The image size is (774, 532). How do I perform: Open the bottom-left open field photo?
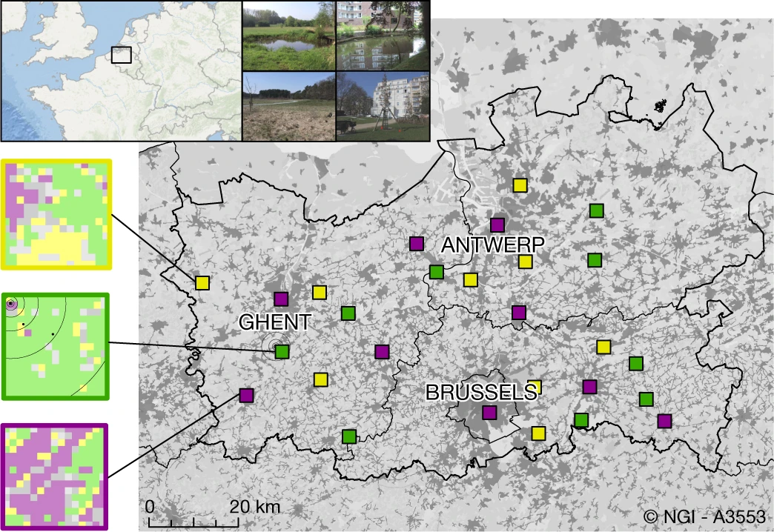pos(289,104)
